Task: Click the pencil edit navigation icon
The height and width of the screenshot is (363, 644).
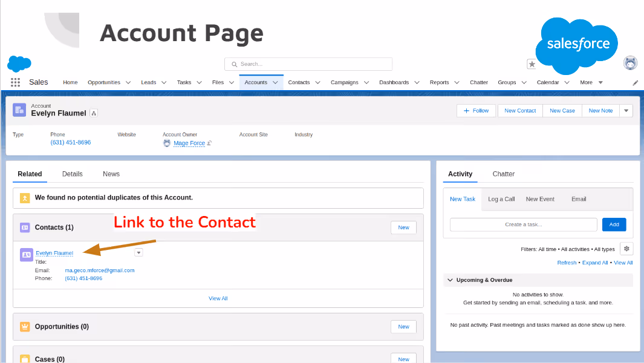Action: (636, 83)
